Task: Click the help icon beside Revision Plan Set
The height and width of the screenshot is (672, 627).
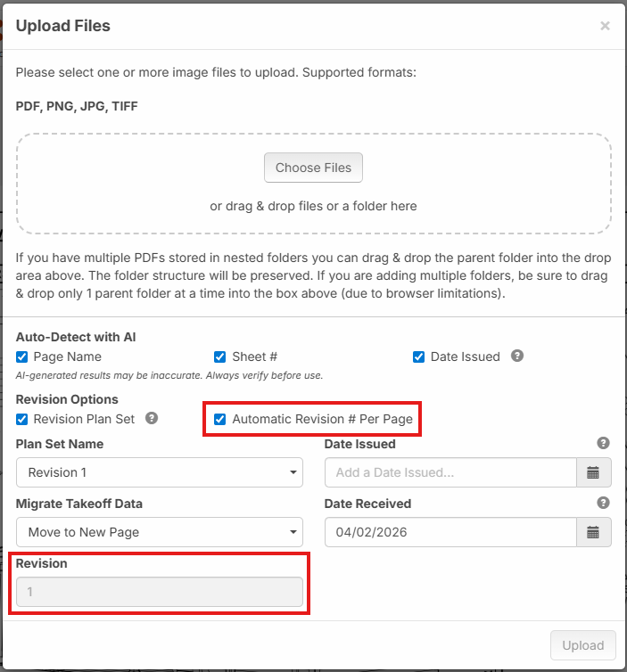Action: (x=152, y=417)
